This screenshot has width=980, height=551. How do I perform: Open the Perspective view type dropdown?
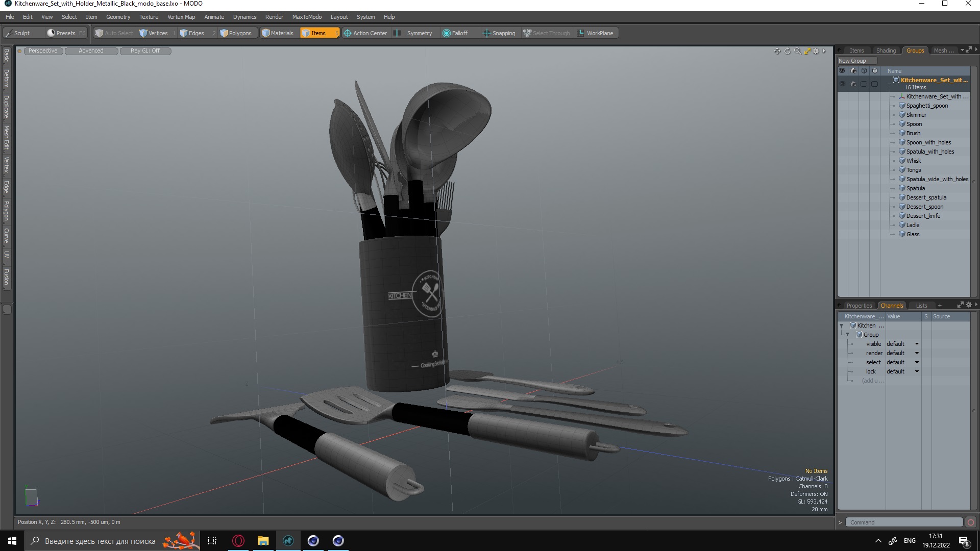point(43,51)
